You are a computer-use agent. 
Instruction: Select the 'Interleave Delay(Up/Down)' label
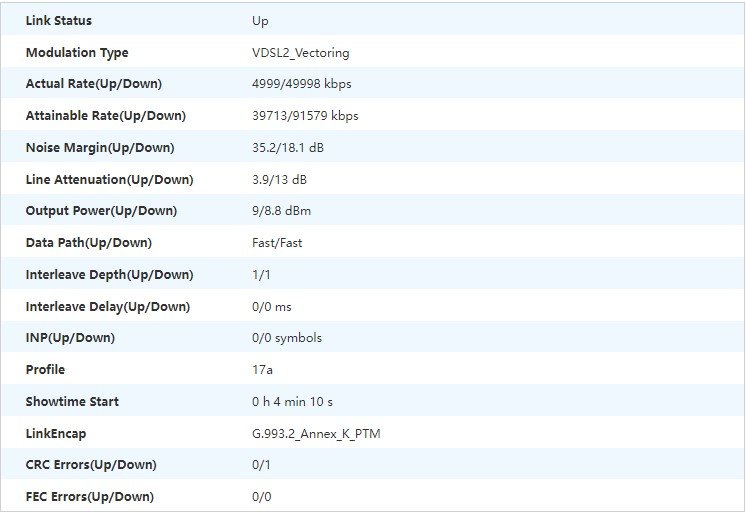click(x=108, y=307)
